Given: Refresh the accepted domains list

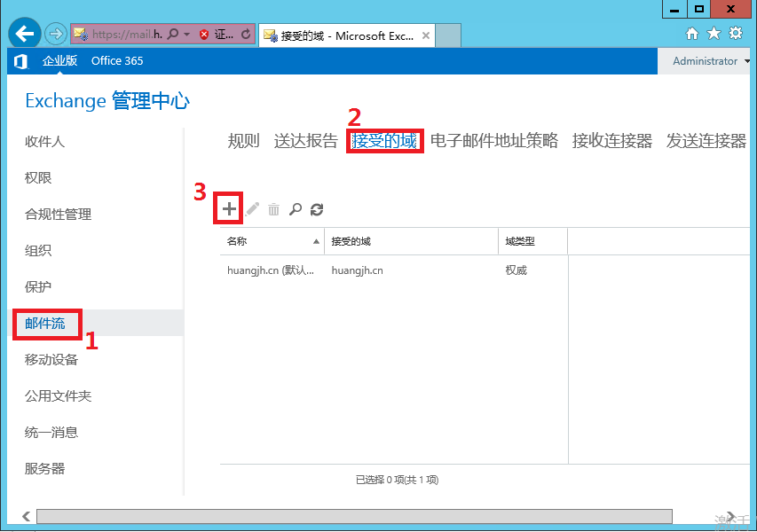Looking at the screenshot, I should point(317,209).
